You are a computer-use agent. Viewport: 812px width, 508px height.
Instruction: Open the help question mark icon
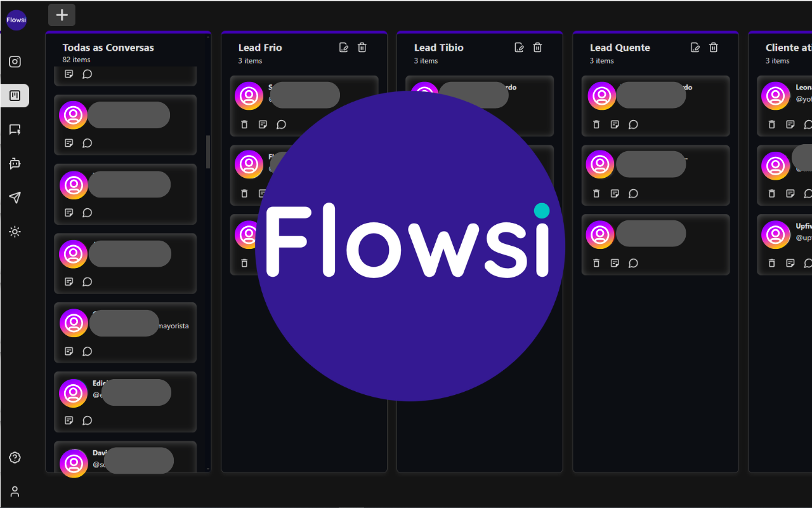coord(15,457)
